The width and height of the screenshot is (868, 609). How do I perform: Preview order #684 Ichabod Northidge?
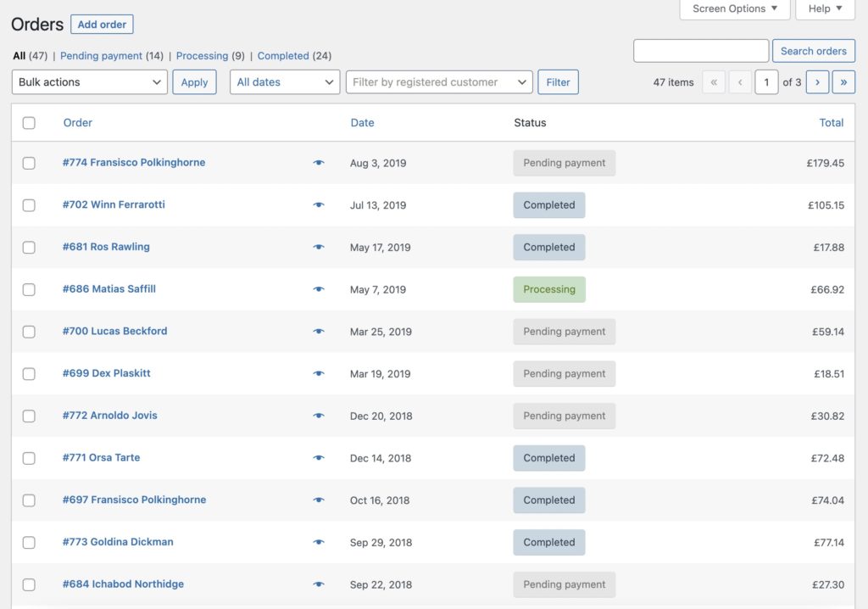pyautogui.click(x=318, y=584)
